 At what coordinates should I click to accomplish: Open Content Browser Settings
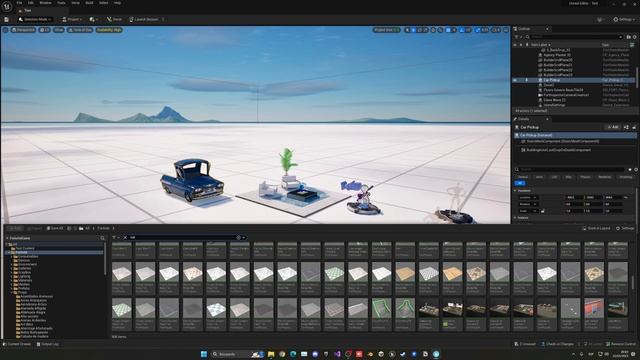625,228
